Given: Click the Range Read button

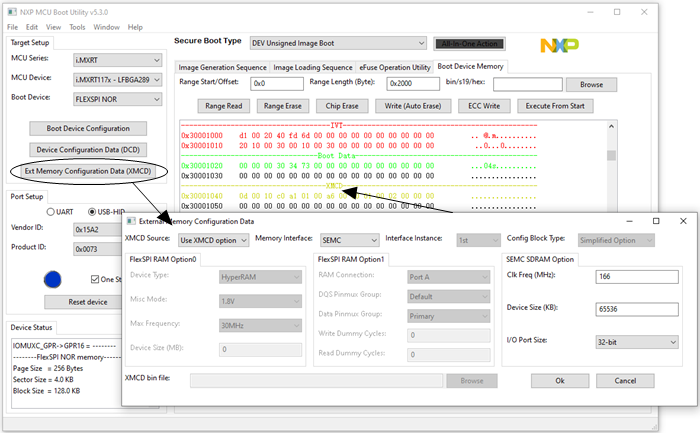Looking at the screenshot, I should [x=224, y=106].
